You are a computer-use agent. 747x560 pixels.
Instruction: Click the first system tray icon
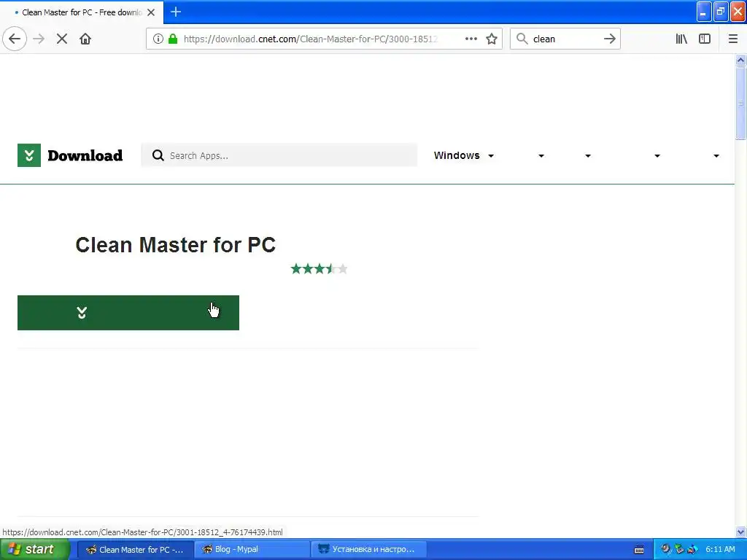click(665, 549)
